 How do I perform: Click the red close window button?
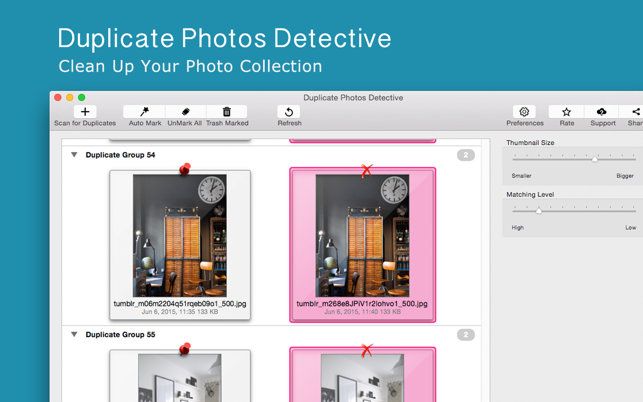click(x=58, y=97)
